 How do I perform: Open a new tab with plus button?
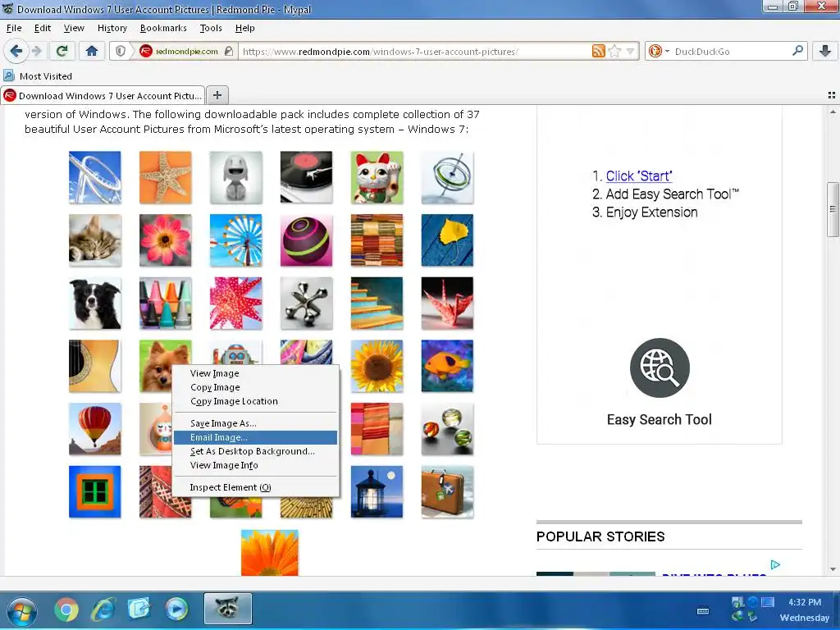[x=217, y=95]
